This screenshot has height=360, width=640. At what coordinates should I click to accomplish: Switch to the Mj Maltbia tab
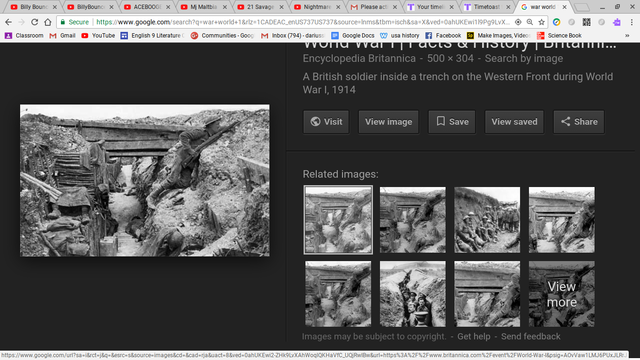pos(203,7)
